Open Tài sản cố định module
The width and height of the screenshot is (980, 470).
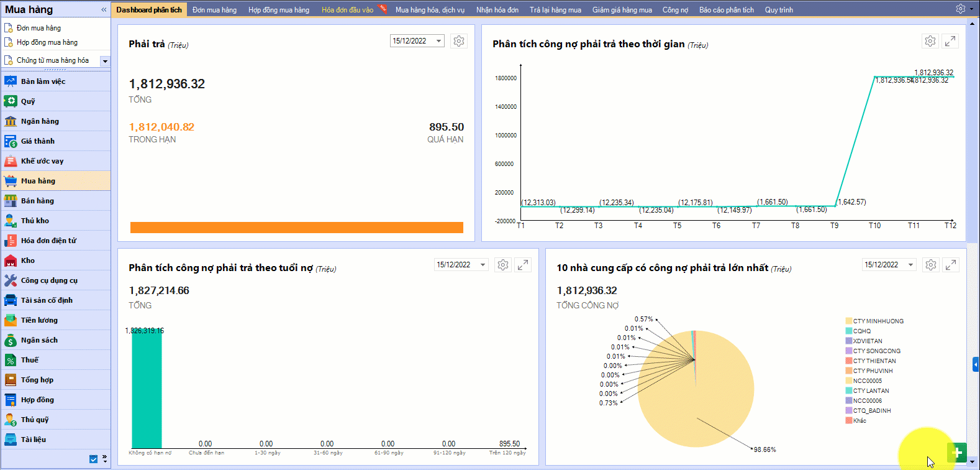click(x=47, y=300)
